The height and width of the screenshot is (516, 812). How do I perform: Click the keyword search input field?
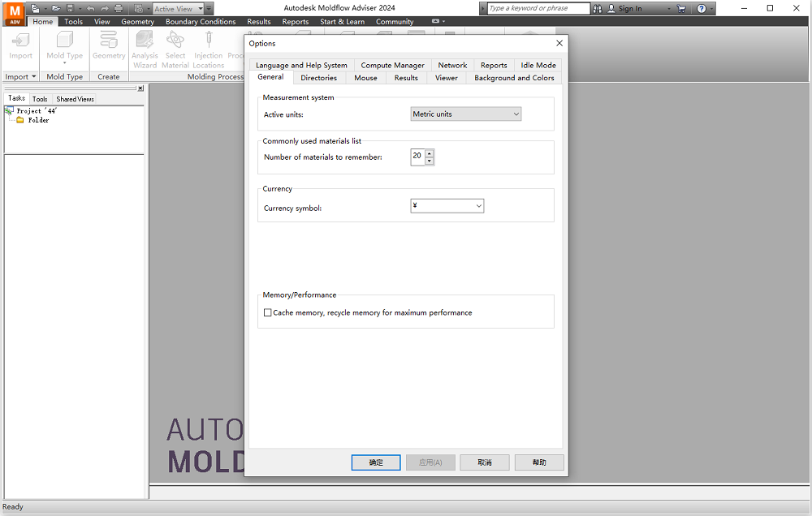point(538,9)
